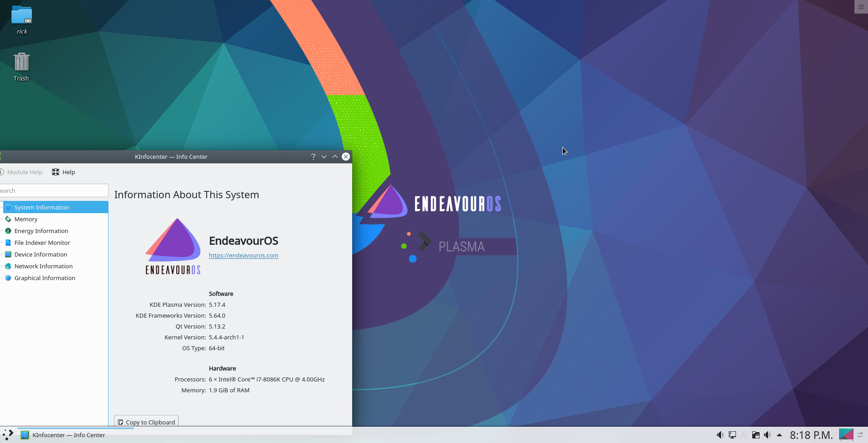
Task: Visit the https://endeavouros.com link
Action: [x=244, y=255]
